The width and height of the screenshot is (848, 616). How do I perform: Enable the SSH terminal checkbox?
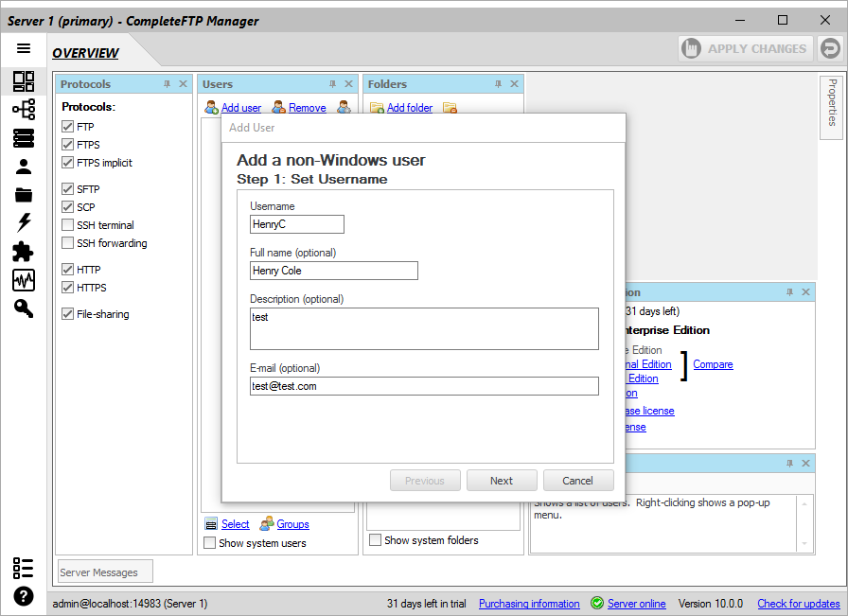67,224
